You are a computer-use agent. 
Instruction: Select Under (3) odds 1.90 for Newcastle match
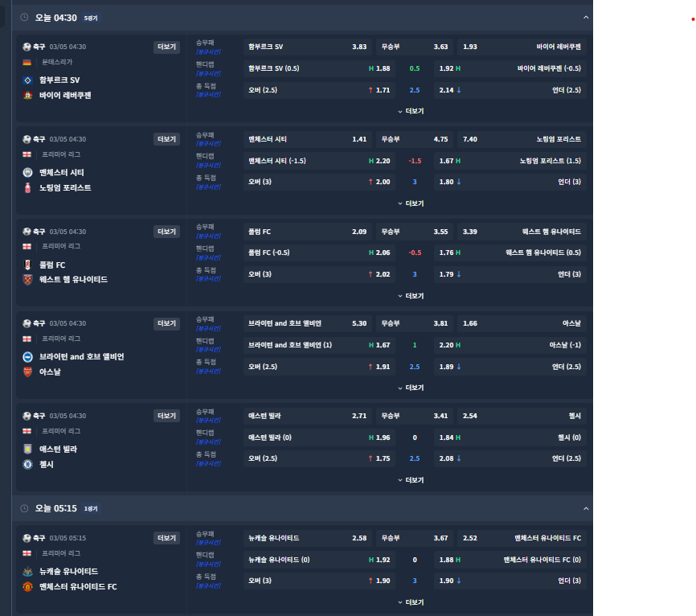click(x=510, y=581)
